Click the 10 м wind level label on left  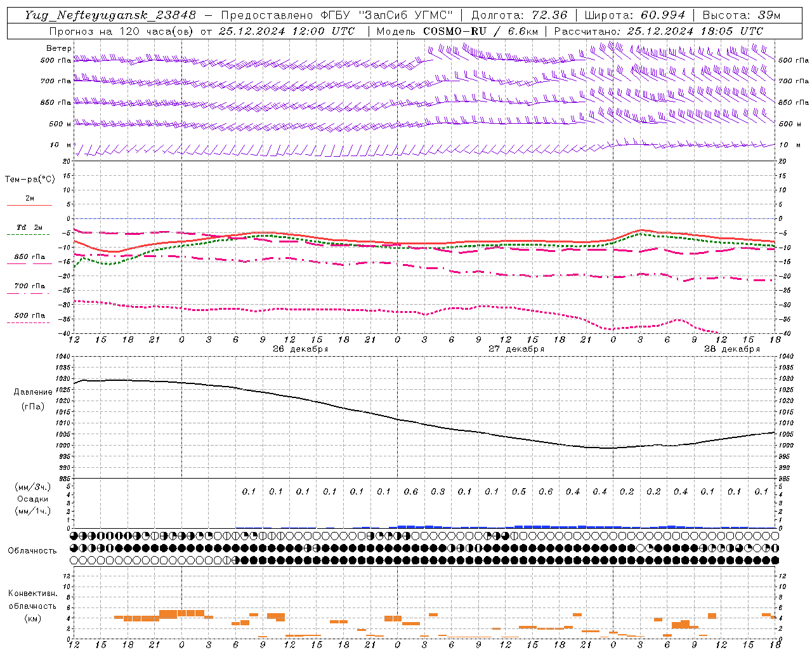pos(61,145)
